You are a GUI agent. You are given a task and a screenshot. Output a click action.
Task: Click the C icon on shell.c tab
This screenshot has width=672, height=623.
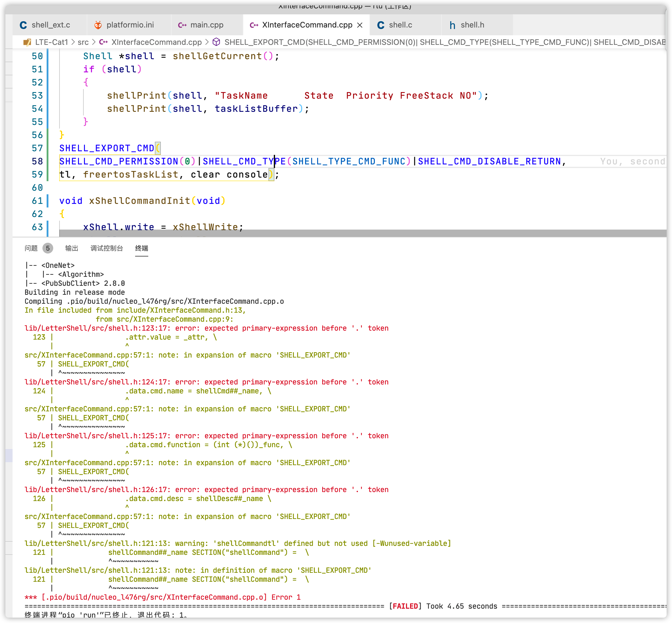[x=381, y=25]
